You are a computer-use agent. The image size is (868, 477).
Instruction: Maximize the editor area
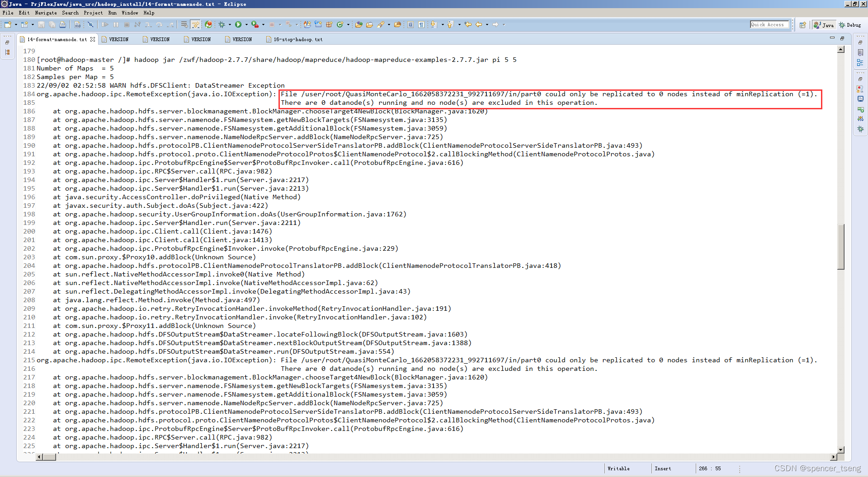tap(842, 38)
